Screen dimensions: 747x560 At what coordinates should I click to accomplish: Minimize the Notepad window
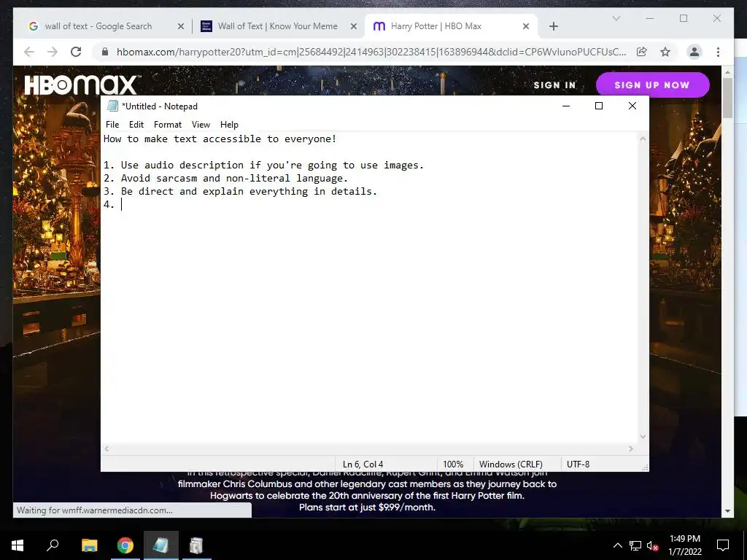pos(566,106)
